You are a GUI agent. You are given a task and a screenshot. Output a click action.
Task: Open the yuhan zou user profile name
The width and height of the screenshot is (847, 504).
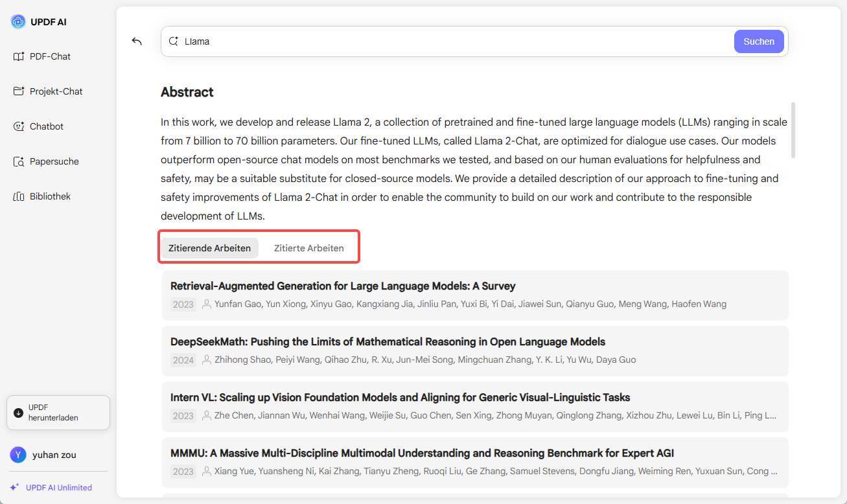point(54,455)
